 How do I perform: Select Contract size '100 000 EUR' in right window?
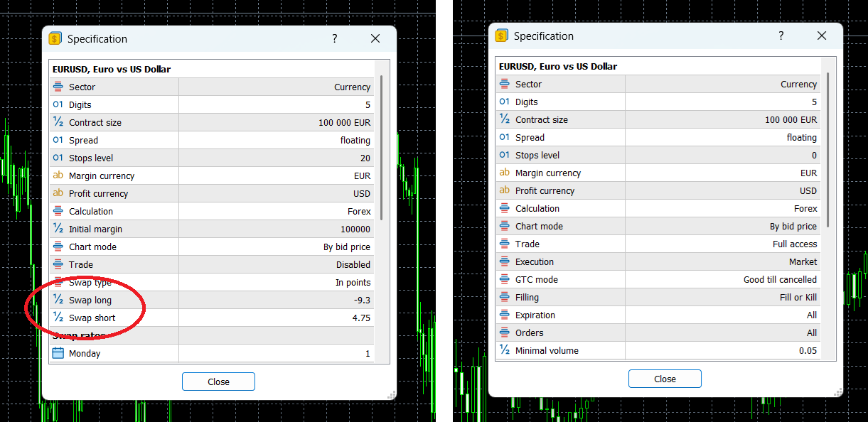(x=791, y=119)
